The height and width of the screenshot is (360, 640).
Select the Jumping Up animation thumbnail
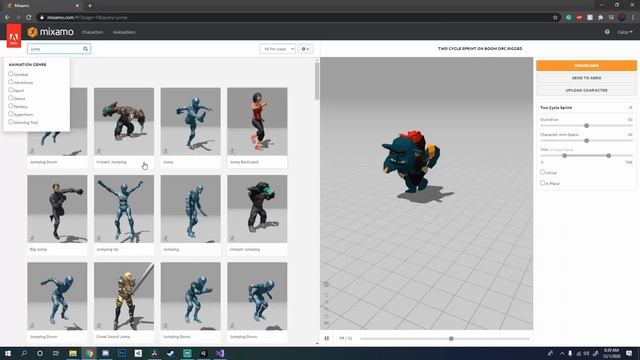124,209
